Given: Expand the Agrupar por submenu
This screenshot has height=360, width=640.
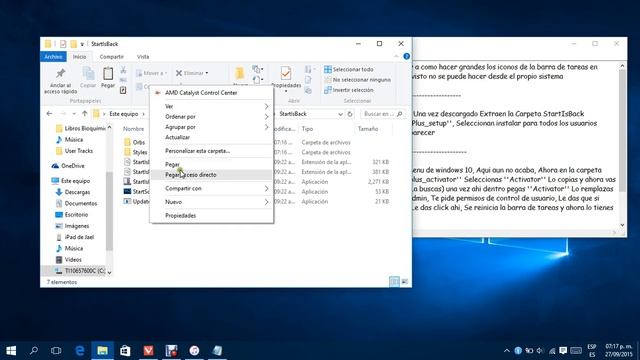Looking at the screenshot, I should point(211,127).
